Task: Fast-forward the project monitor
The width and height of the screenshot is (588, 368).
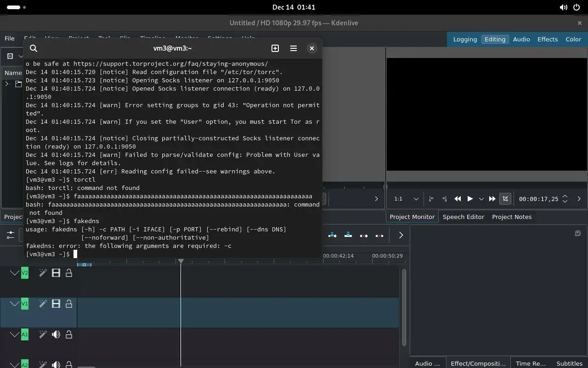Action: click(x=492, y=199)
